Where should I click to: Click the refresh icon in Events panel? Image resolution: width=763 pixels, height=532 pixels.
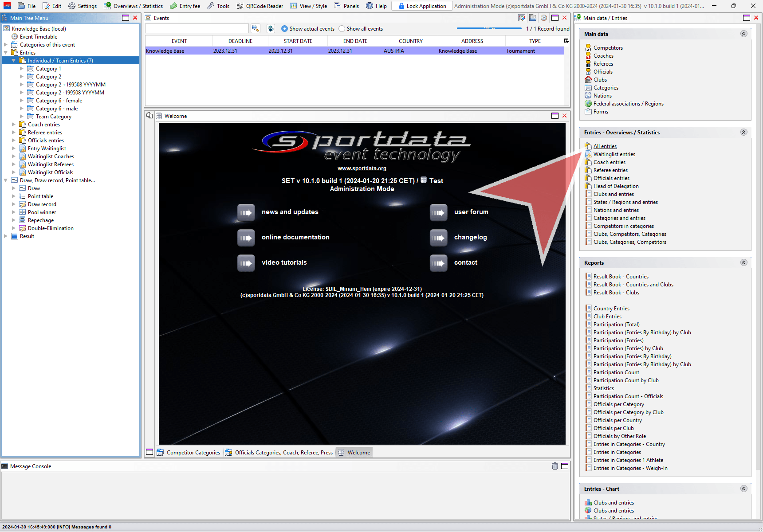[271, 28]
